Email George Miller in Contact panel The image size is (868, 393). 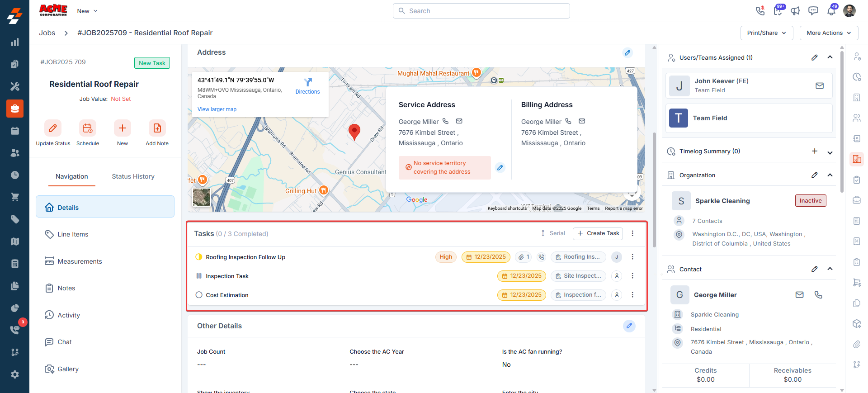(x=799, y=295)
